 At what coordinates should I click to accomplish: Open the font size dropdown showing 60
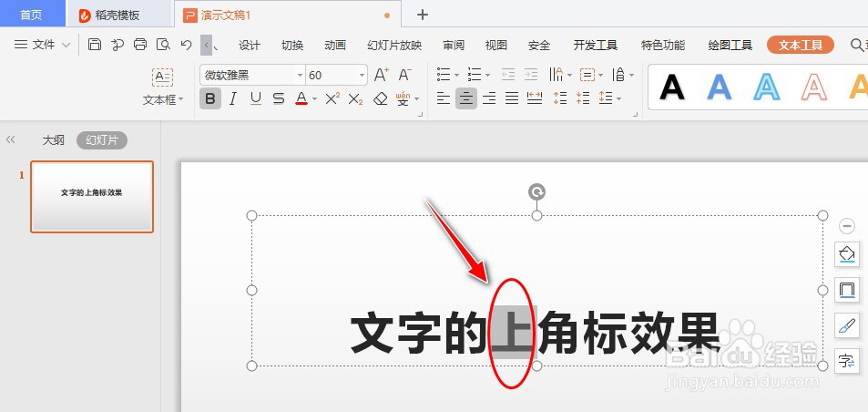(362, 76)
